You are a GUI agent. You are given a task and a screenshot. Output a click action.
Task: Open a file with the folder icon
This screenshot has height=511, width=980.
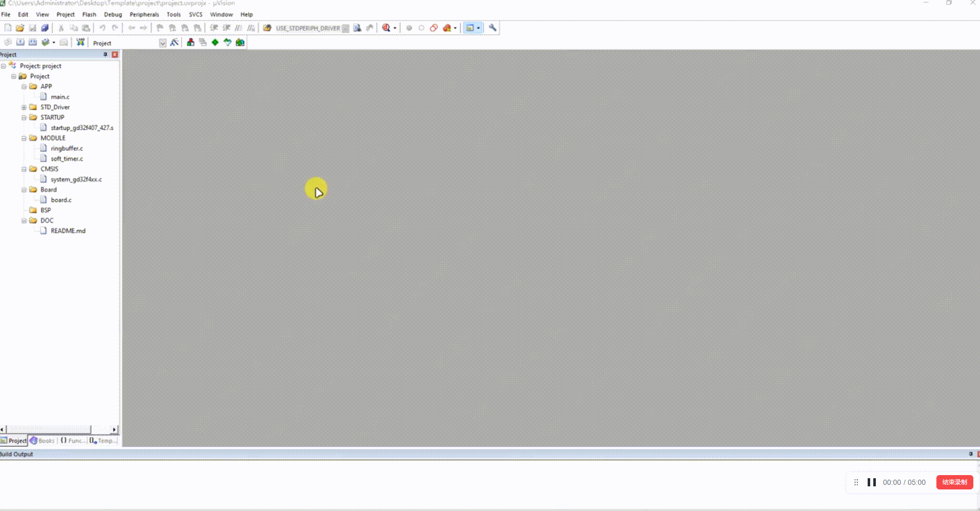(x=20, y=28)
